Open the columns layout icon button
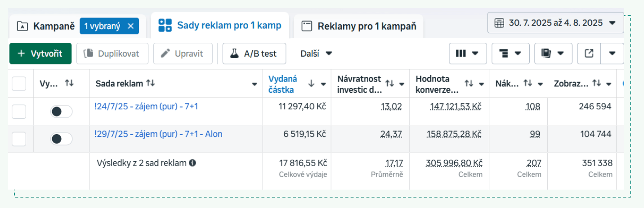644x208 pixels. [x=468, y=54]
